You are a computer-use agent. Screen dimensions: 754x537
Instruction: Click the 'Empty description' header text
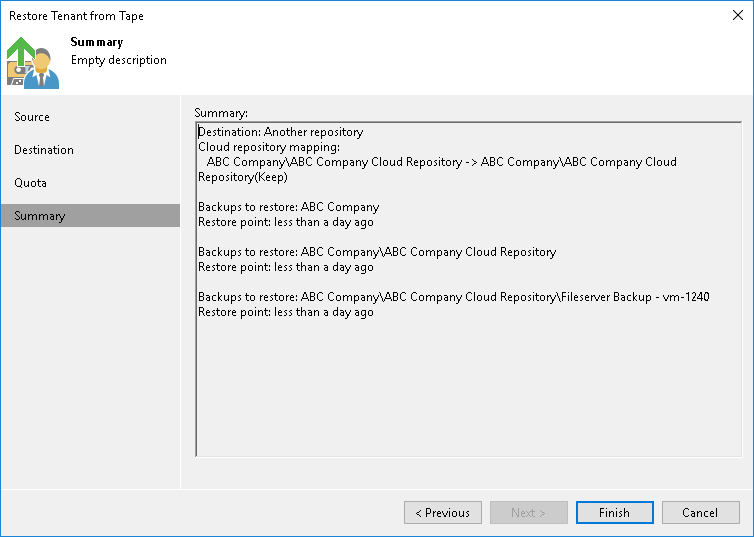pos(119,60)
